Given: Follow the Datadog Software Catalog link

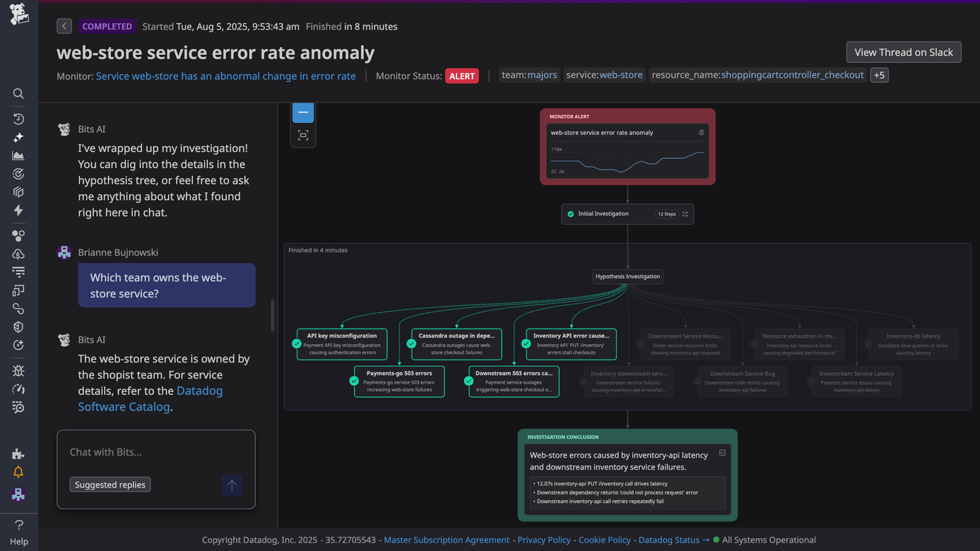Looking at the screenshot, I should click(x=150, y=398).
